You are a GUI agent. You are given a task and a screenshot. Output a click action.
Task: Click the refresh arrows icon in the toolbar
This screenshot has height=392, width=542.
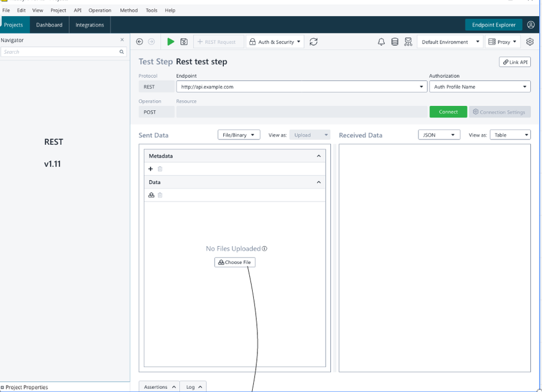[314, 42]
